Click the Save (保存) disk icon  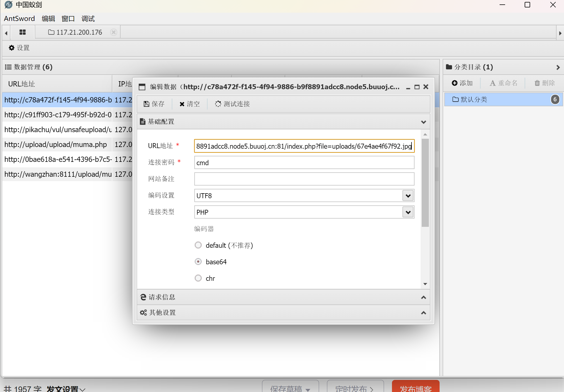(146, 104)
